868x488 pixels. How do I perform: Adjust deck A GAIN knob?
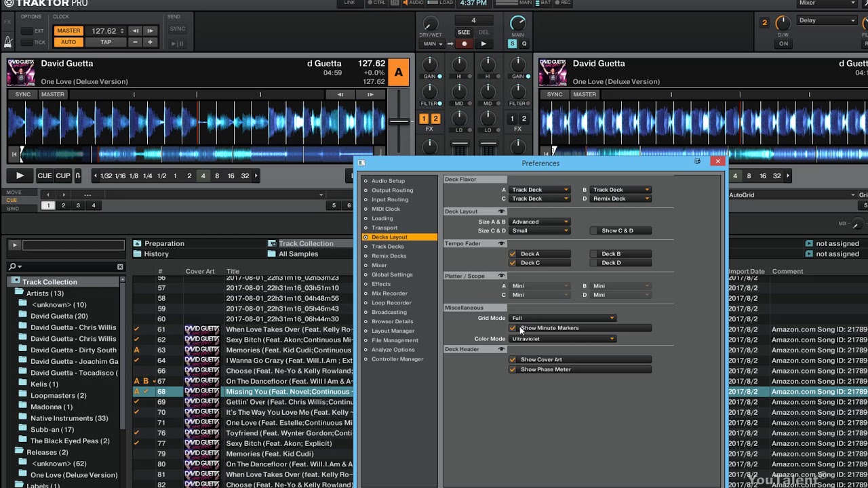[429, 64]
